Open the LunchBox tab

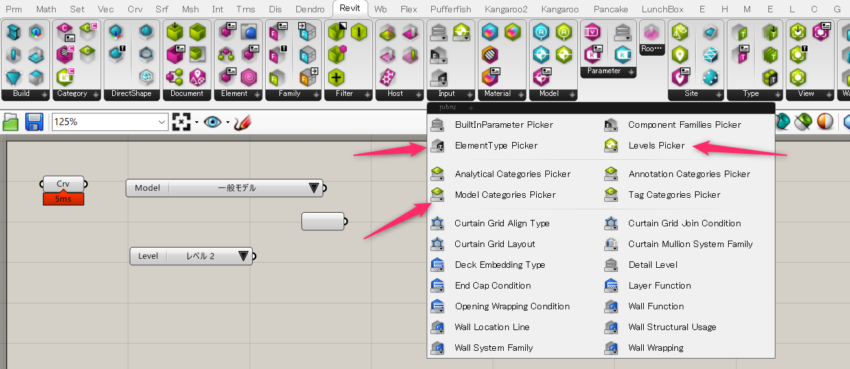(x=662, y=9)
